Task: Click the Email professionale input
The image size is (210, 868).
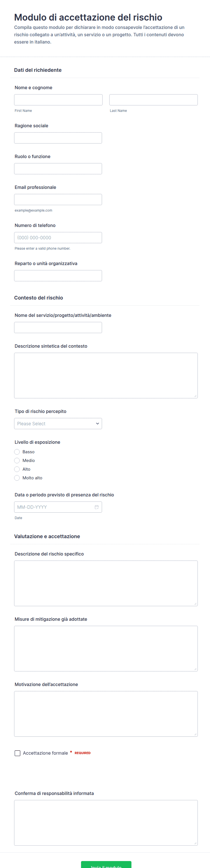Action: [58, 199]
